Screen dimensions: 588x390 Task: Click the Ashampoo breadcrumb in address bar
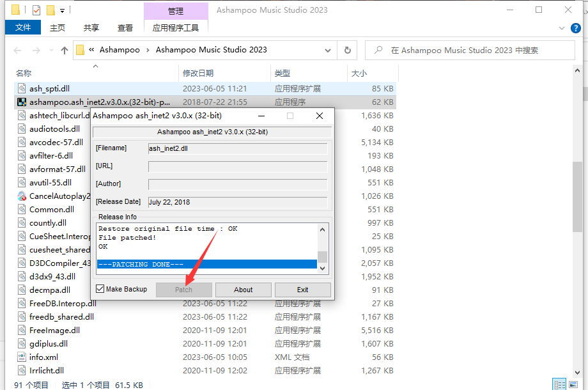point(120,50)
